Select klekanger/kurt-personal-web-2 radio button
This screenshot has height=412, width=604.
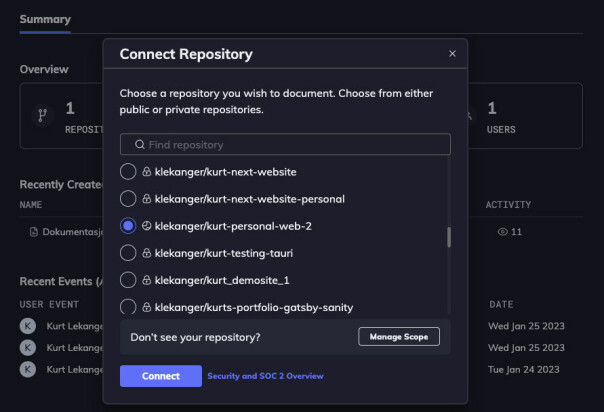click(128, 226)
